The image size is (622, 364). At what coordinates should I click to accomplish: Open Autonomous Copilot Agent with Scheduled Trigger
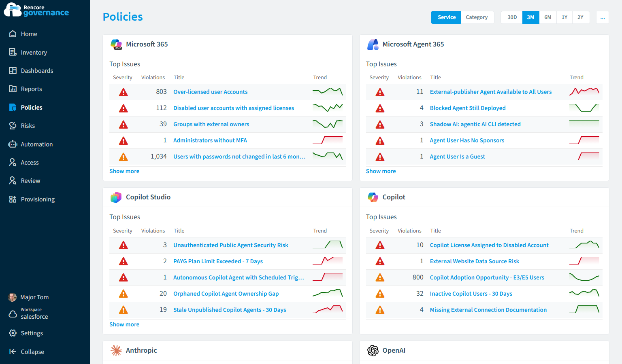[239, 277]
